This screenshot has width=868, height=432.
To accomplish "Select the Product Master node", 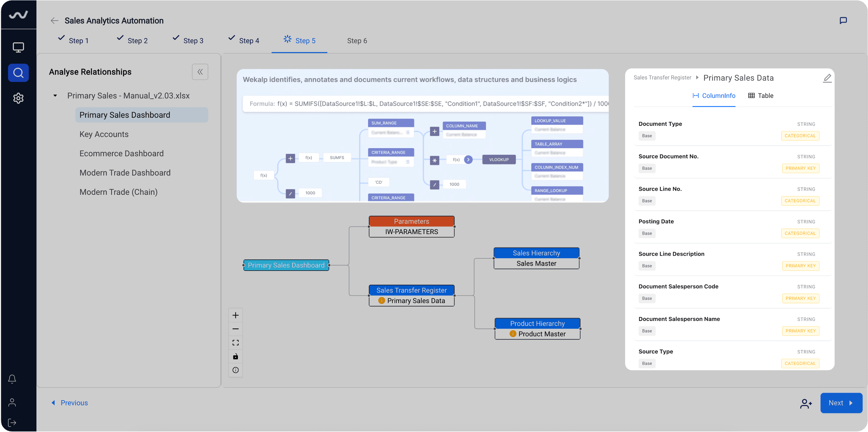I will [541, 334].
